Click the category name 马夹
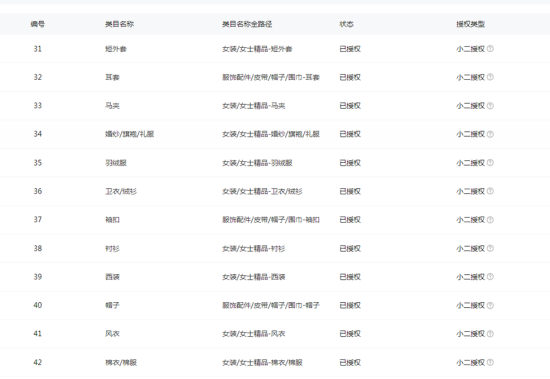 coord(112,106)
